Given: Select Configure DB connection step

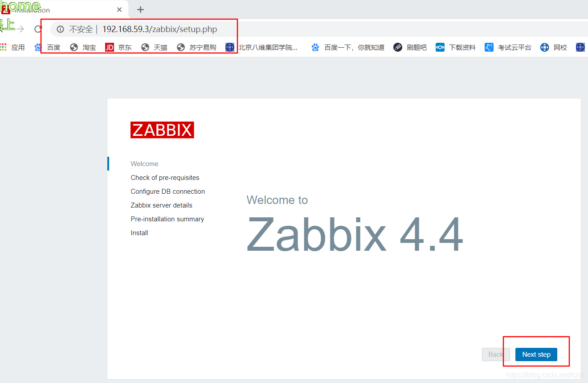Looking at the screenshot, I should 167,191.
